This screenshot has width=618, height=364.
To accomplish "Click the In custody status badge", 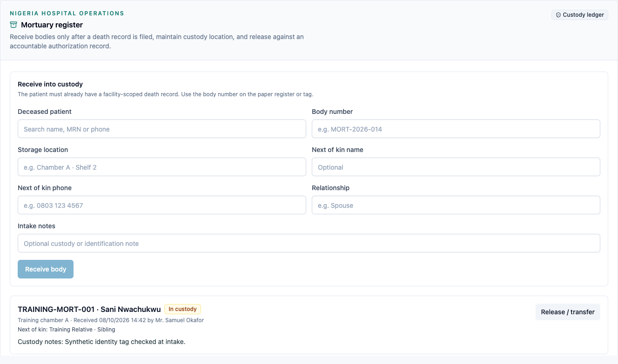I will click(182, 309).
